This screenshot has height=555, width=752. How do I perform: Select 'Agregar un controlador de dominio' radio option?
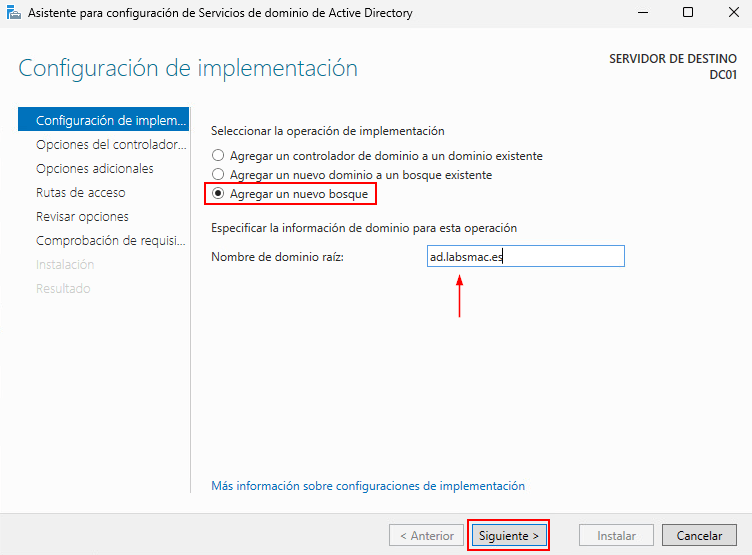(217, 156)
